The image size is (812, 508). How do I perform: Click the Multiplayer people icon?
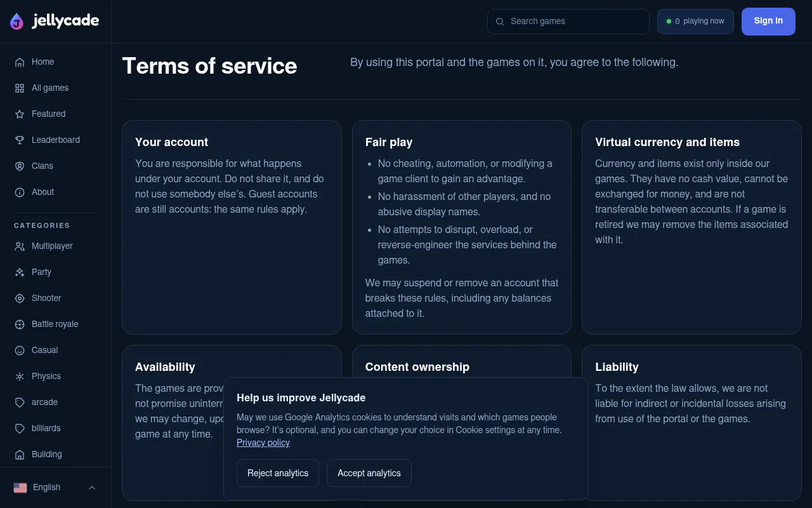pos(20,246)
